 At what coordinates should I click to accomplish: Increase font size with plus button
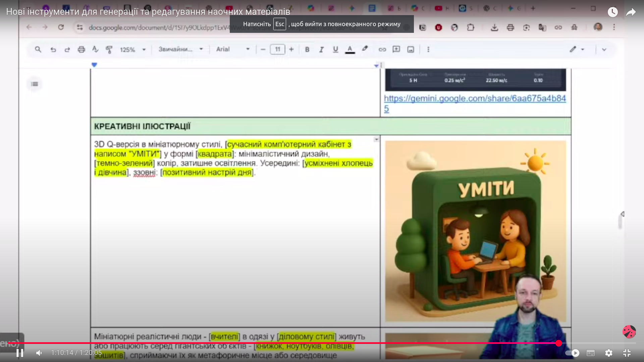point(291,50)
